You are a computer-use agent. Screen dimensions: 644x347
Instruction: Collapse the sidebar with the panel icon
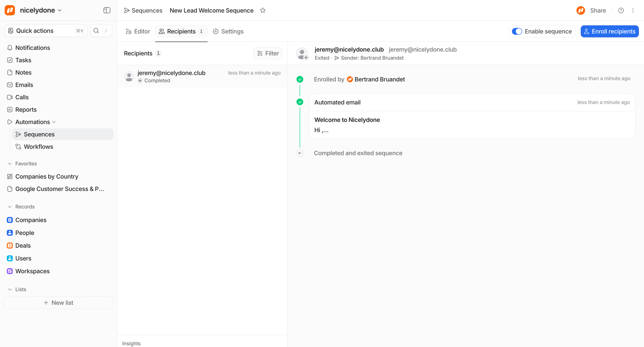[107, 10]
